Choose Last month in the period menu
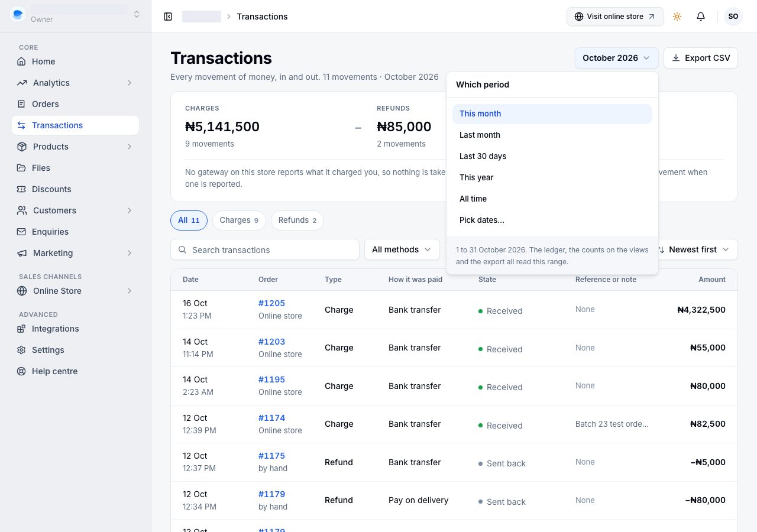Screen dimensions: 757x532 pos(552,135)
